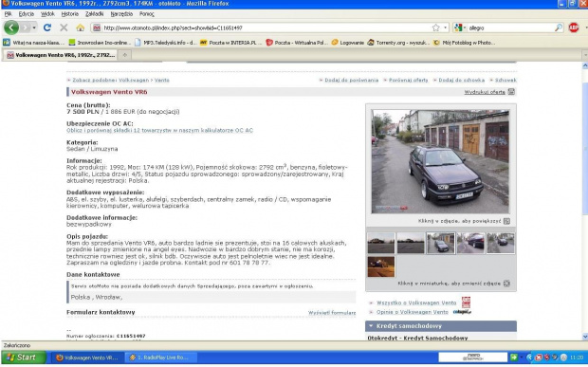Open the search engine selector dropdown

point(460,28)
